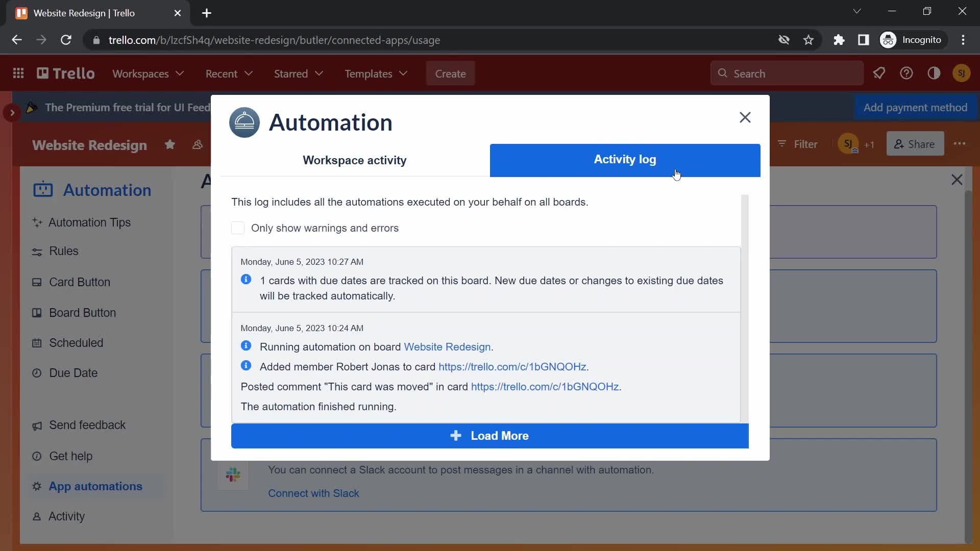
Task: Expand the Workspaces dropdown in top nav
Action: point(148,73)
